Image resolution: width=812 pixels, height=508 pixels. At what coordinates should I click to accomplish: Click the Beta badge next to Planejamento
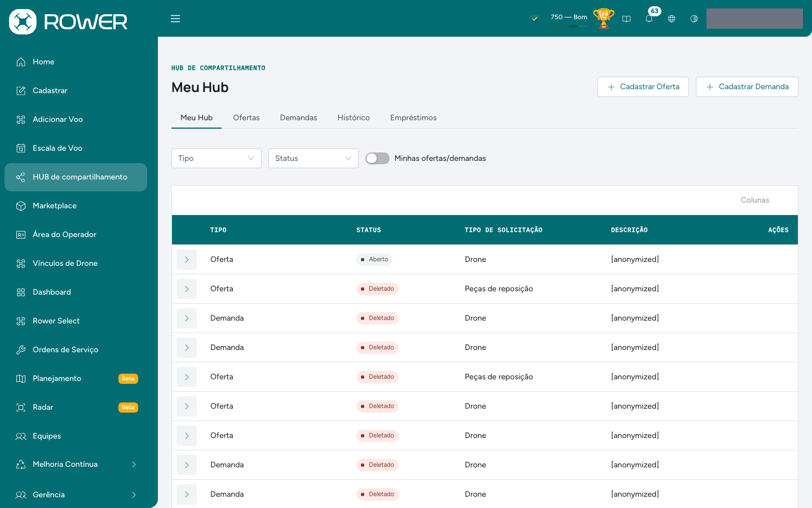pos(128,379)
